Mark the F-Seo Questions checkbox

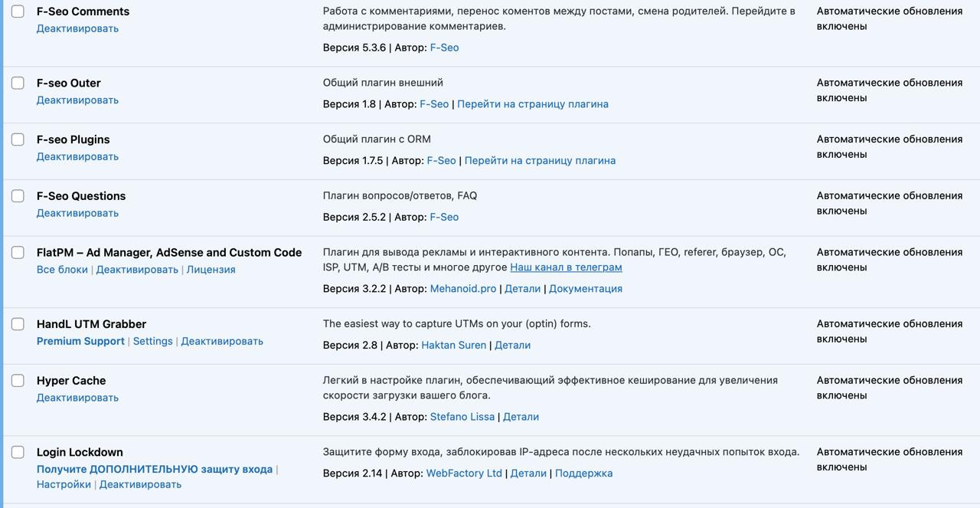[18, 196]
